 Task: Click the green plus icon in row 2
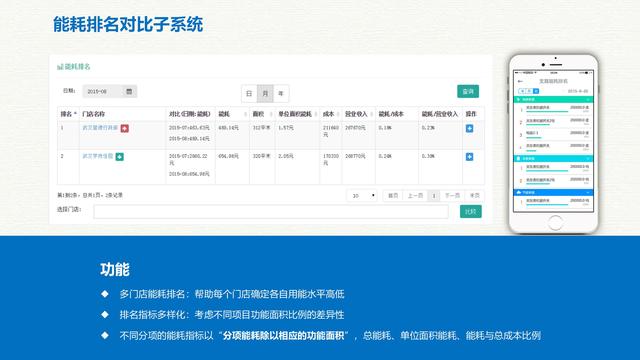(120, 157)
